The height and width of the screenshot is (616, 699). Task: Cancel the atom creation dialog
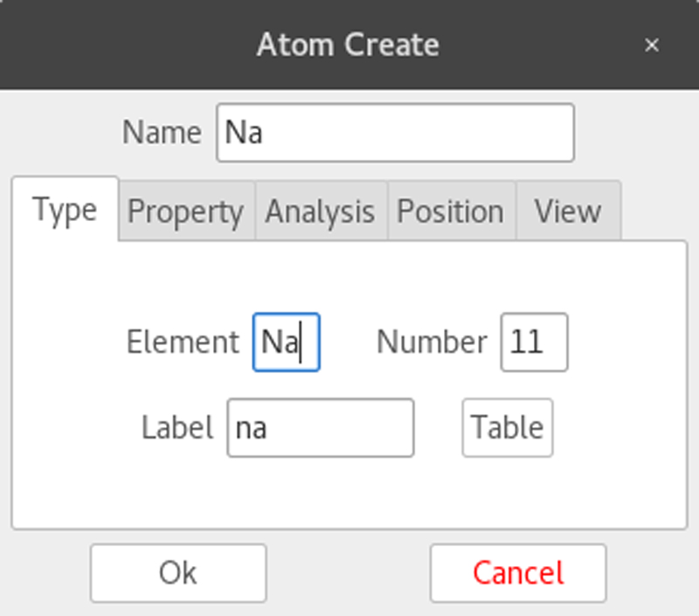click(x=517, y=573)
